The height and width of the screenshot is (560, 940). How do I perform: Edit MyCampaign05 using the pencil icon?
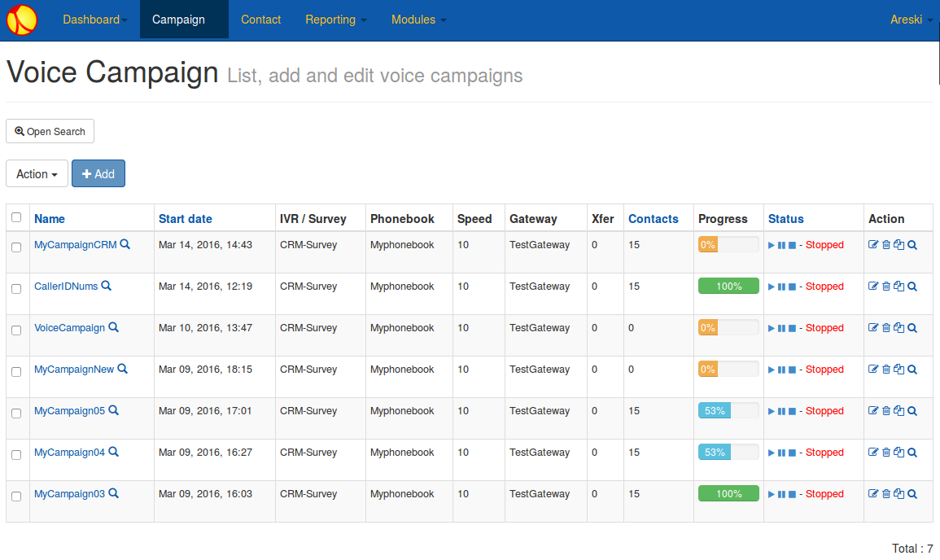(873, 410)
